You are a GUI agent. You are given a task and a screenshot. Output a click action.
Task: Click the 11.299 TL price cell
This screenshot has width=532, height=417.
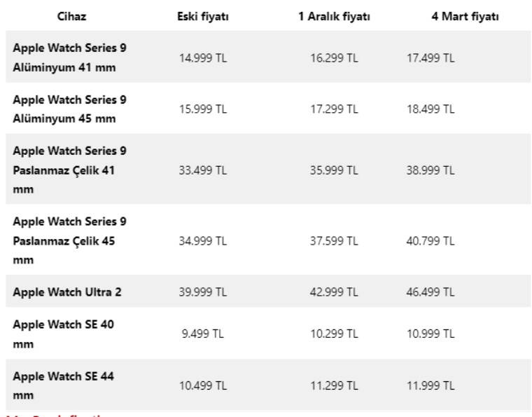pyautogui.click(x=334, y=385)
